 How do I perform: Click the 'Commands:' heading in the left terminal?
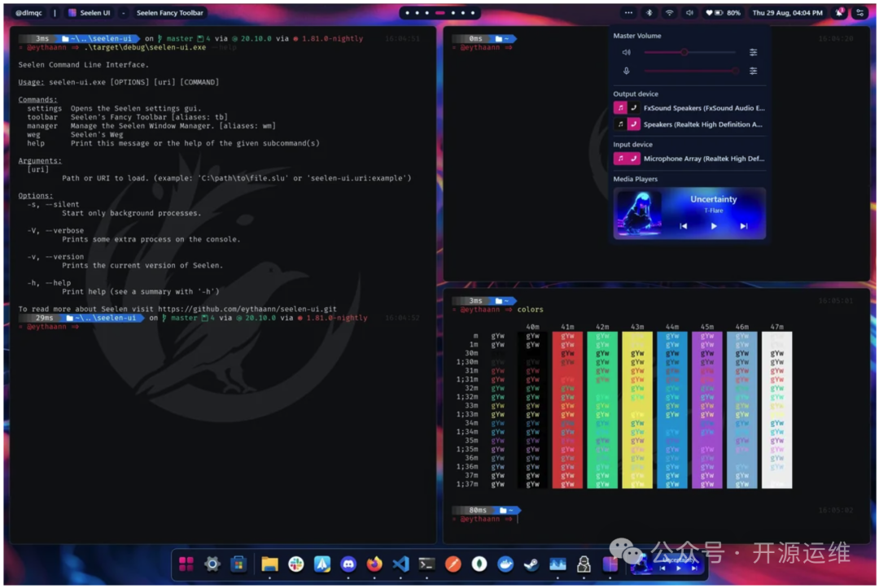[x=37, y=99]
